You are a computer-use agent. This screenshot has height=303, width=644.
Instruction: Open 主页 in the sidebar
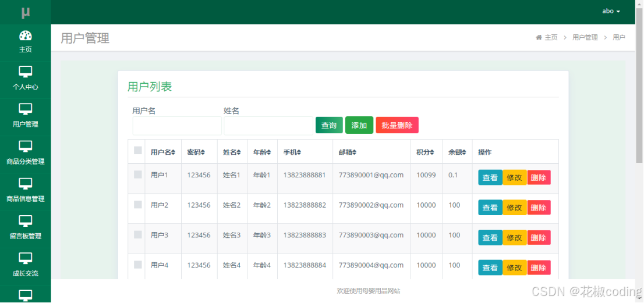point(26,42)
